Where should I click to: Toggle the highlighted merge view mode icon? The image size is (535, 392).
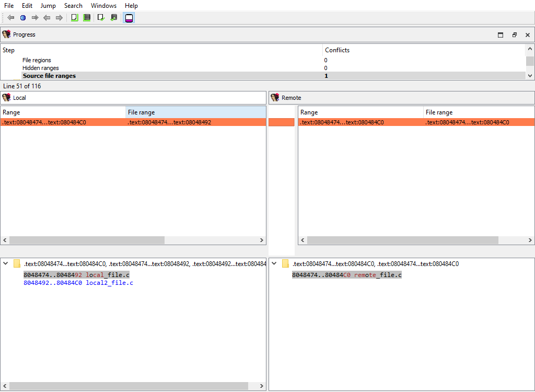[129, 17]
